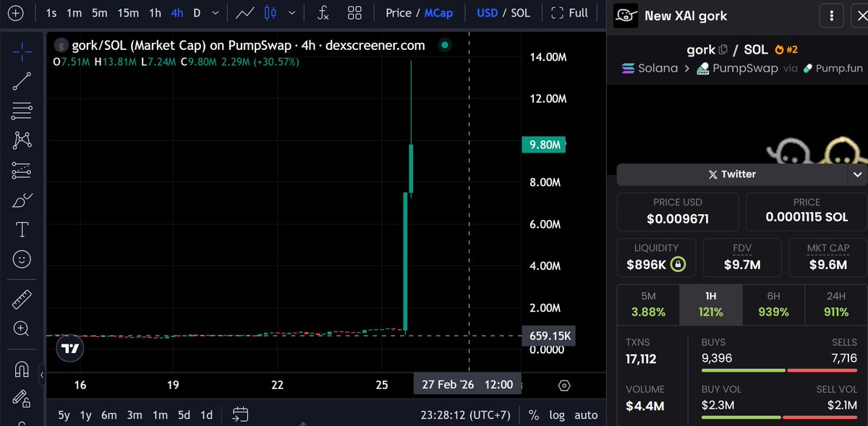Set chart range to 1d
Screen dimensions: 868x426
click(207, 415)
